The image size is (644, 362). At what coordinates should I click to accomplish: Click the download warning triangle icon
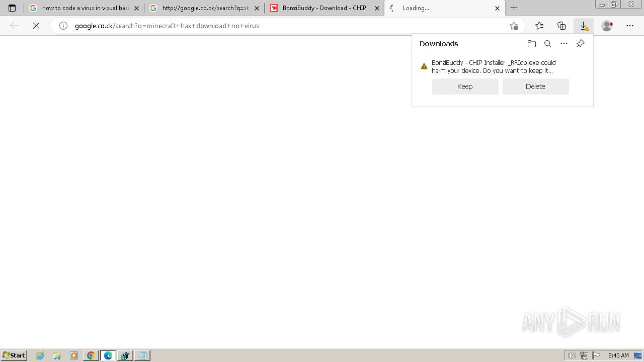424,66
